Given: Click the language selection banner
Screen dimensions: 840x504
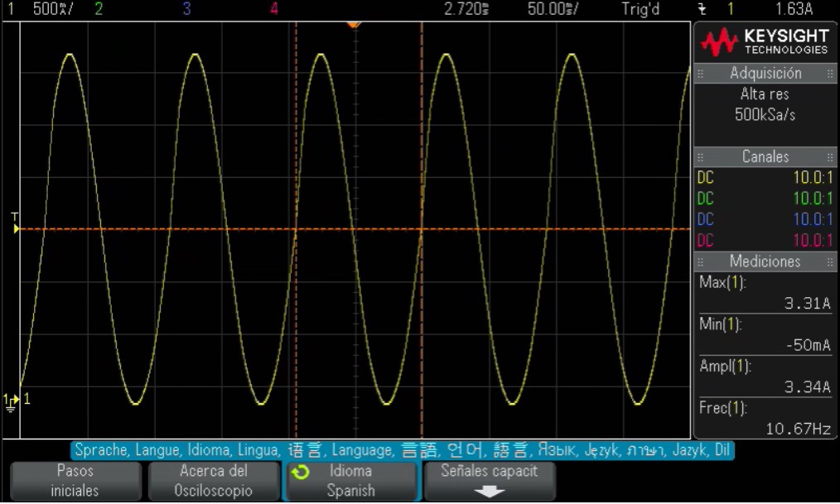Looking at the screenshot, I should coord(403,450).
